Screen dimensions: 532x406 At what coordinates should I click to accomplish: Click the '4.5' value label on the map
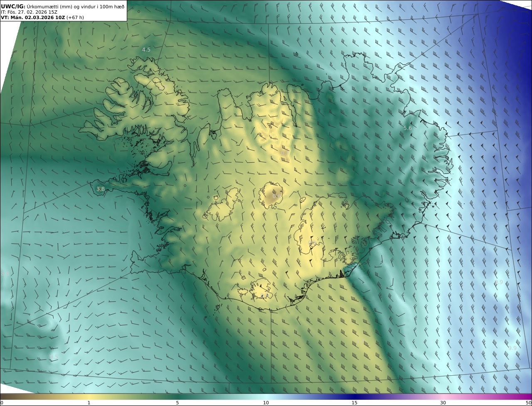click(146, 49)
